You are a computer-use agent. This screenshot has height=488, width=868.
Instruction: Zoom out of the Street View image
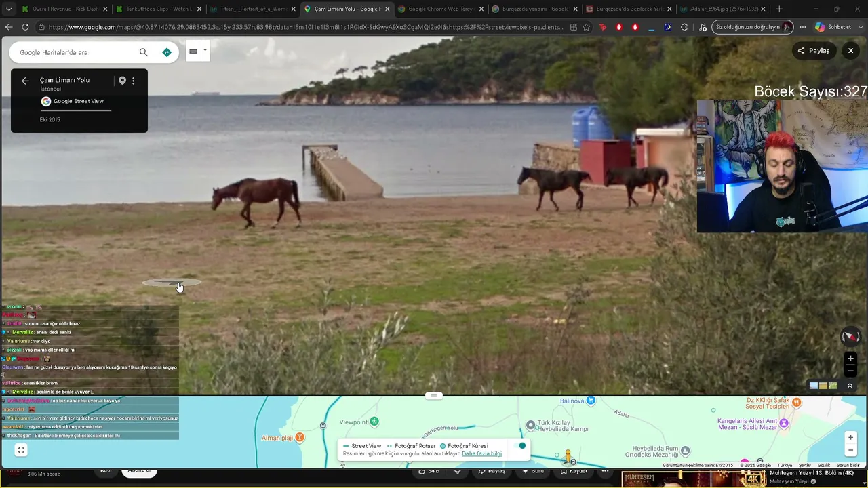click(x=850, y=371)
